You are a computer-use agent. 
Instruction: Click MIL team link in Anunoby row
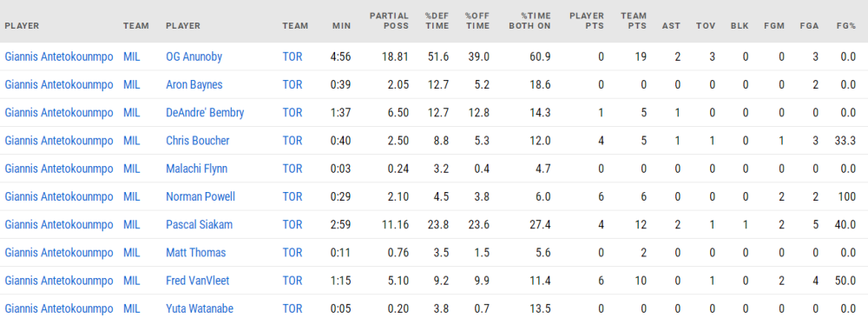(132, 56)
